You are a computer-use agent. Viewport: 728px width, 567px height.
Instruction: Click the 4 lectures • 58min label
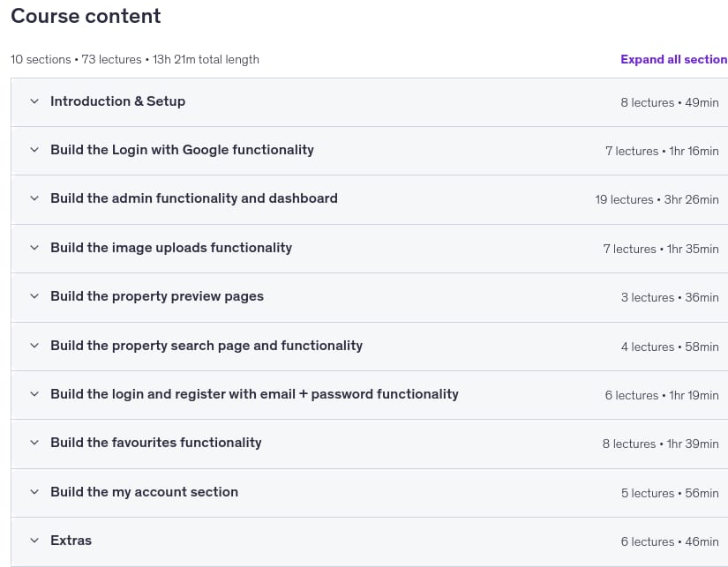pos(670,347)
